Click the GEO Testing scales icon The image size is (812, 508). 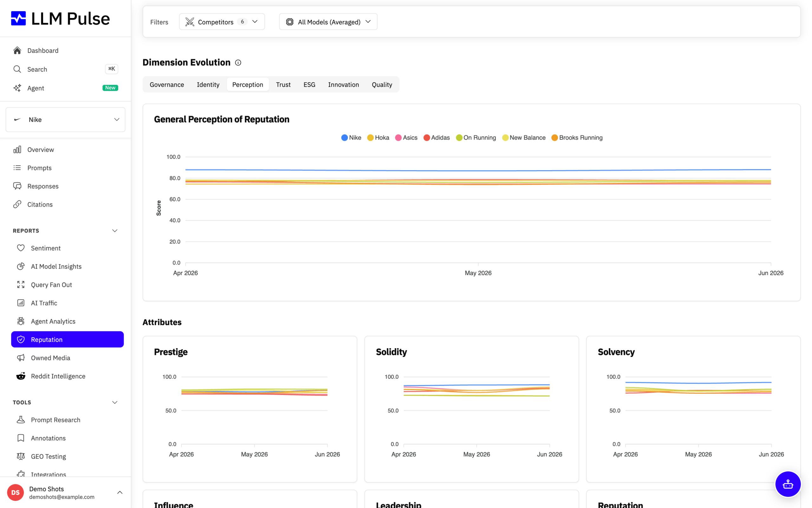[21, 456]
